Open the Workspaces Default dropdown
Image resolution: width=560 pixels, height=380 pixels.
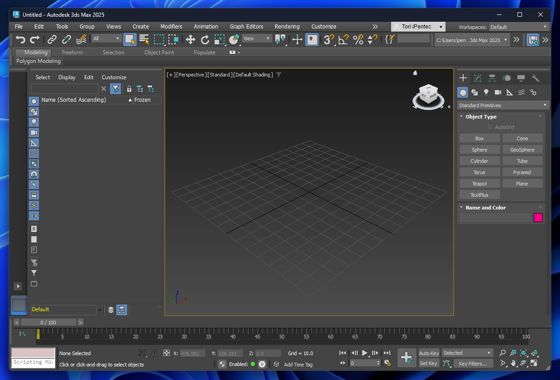pos(518,27)
